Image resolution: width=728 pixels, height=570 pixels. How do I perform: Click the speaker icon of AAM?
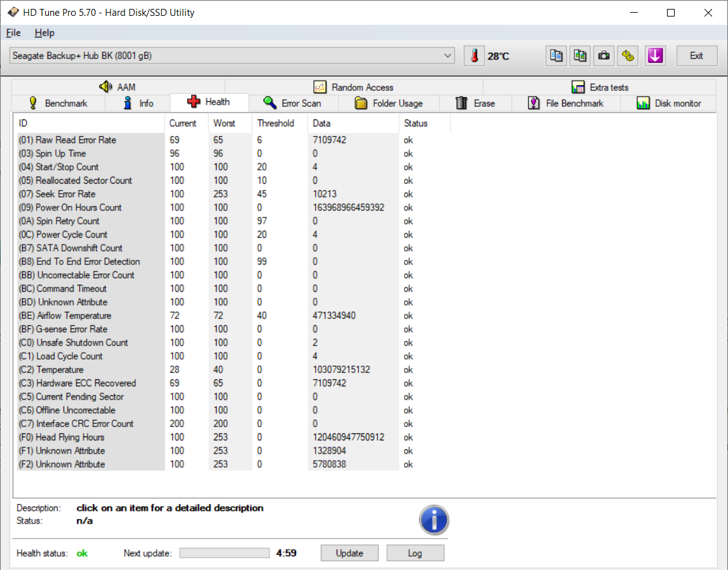(105, 86)
